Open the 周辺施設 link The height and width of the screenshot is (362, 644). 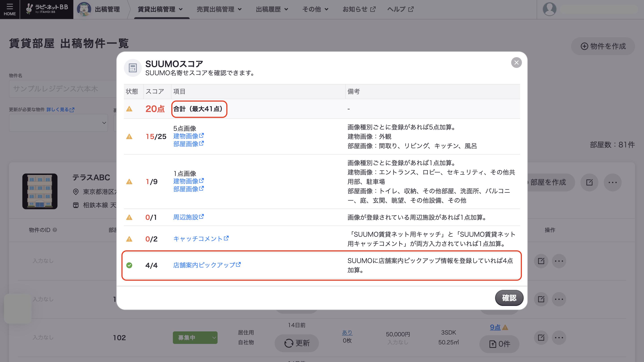coord(189,217)
